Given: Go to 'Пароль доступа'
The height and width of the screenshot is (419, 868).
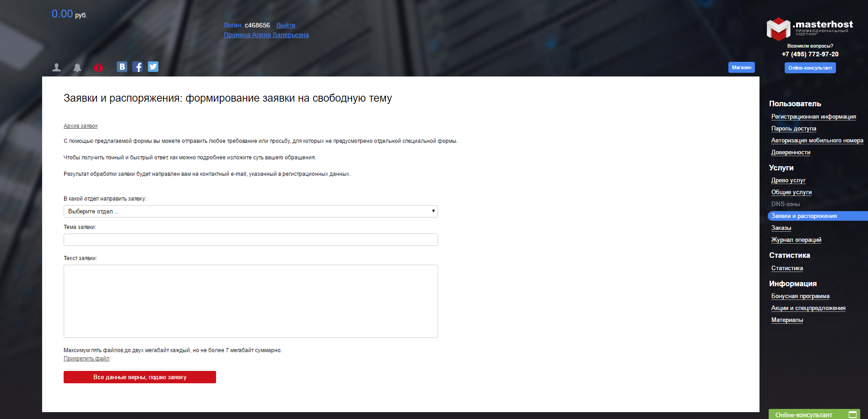Looking at the screenshot, I should pyautogui.click(x=794, y=129).
